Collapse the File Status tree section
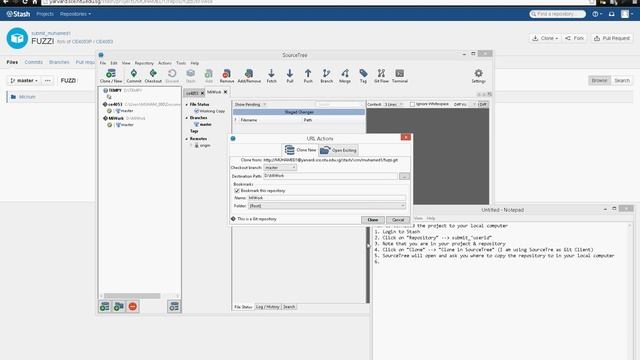The width and height of the screenshot is (640, 360). (x=187, y=104)
